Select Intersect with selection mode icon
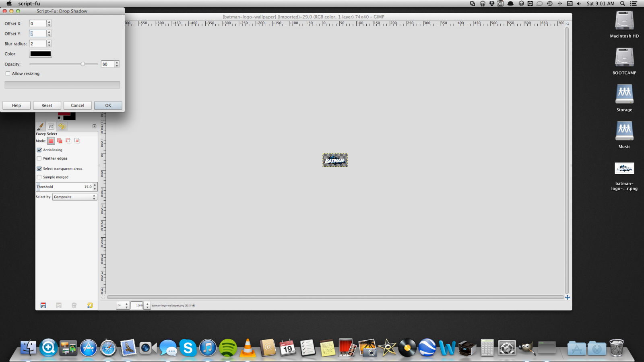 click(x=77, y=141)
